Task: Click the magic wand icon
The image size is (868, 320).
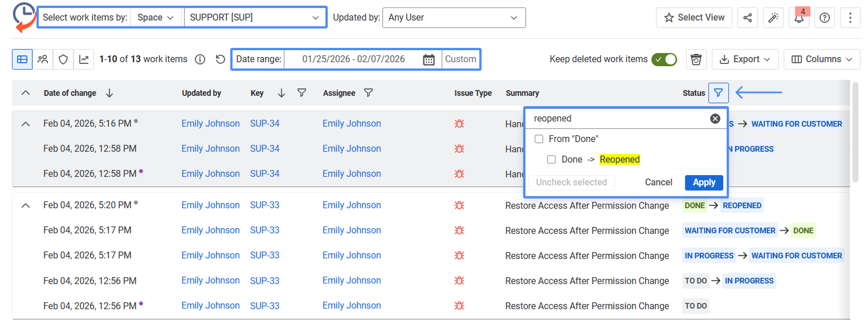Action: coord(773,18)
